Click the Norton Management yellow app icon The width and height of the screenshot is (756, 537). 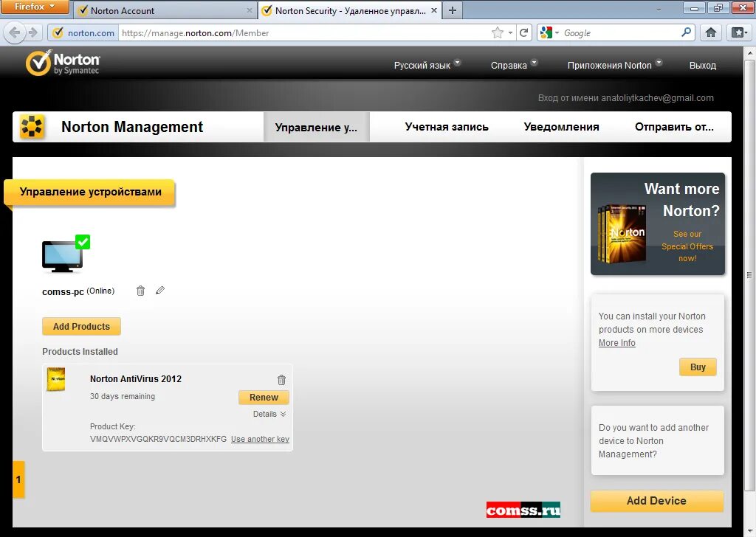32,127
